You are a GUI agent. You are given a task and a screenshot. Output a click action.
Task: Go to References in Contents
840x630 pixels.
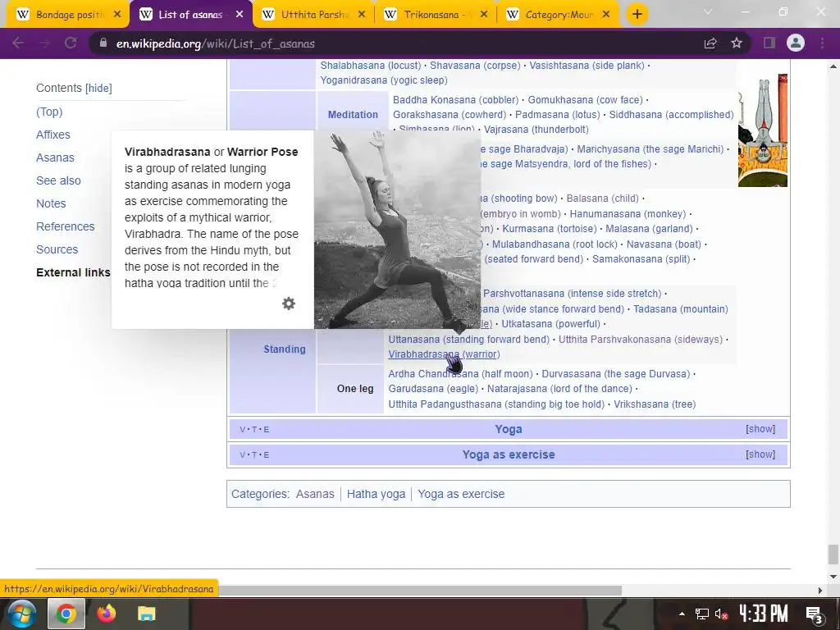click(x=66, y=226)
